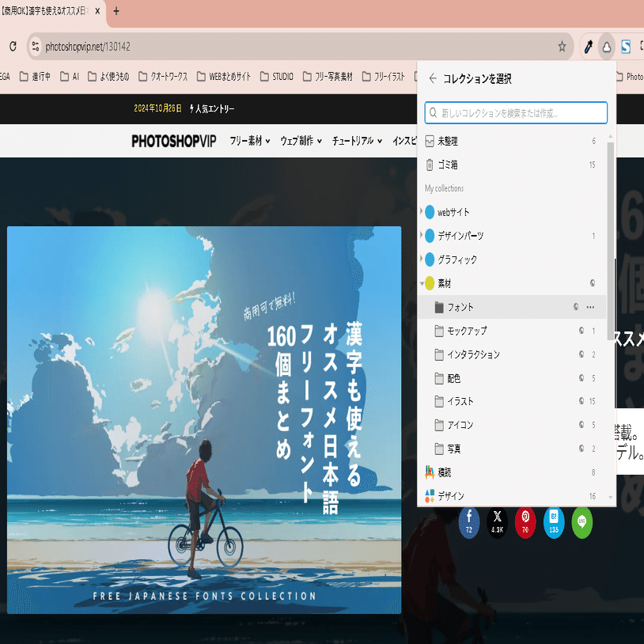Share on LINE button
644x644 pixels.
pos(582,522)
